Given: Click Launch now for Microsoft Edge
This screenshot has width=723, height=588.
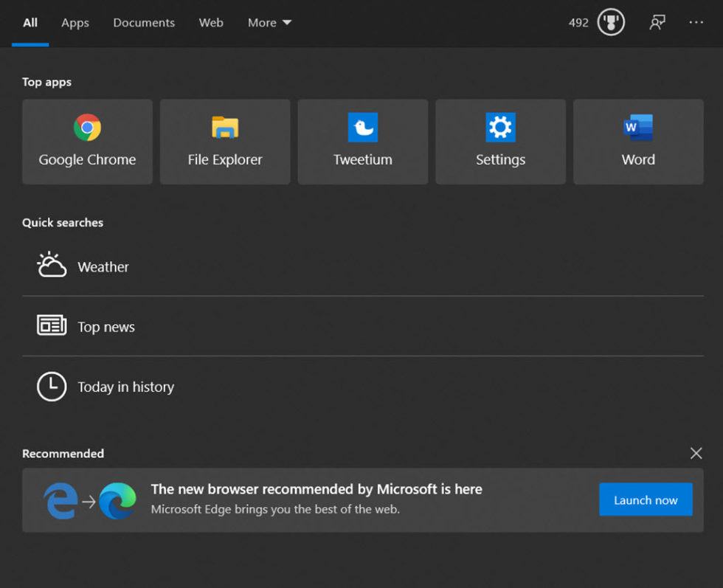Looking at the screenshot, I should click(x=646, y=499).
